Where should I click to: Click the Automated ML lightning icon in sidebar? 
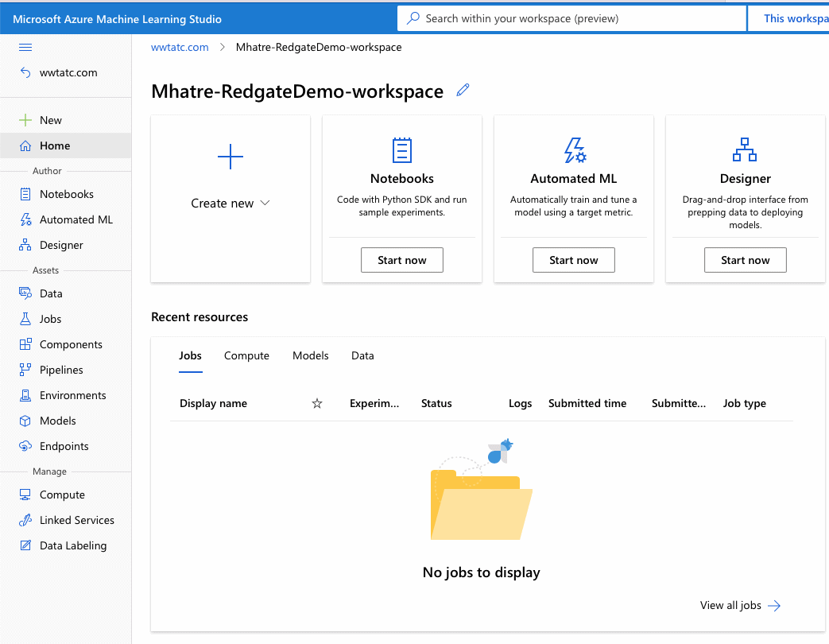point(25,219)
